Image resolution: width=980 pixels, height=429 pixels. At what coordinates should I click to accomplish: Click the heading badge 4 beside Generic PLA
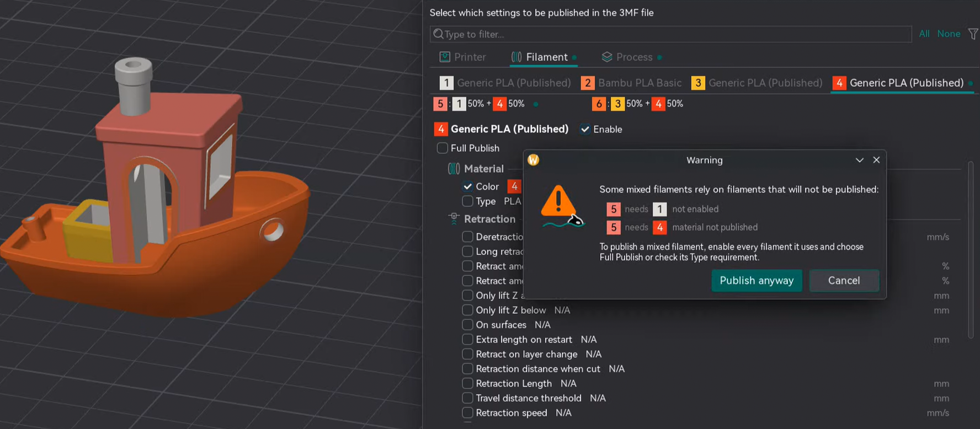(440, 129)
